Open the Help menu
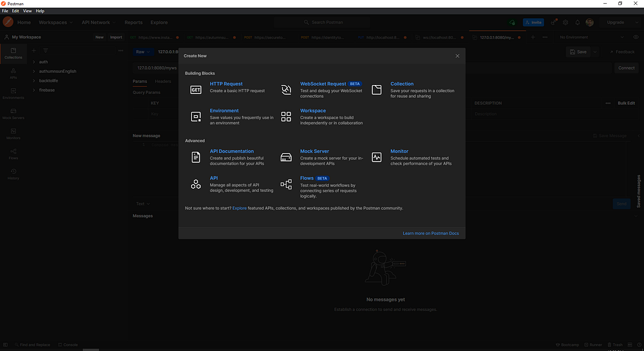Image resolution: width=644 pixels, height=351 pixels. (x=40, y=11)
